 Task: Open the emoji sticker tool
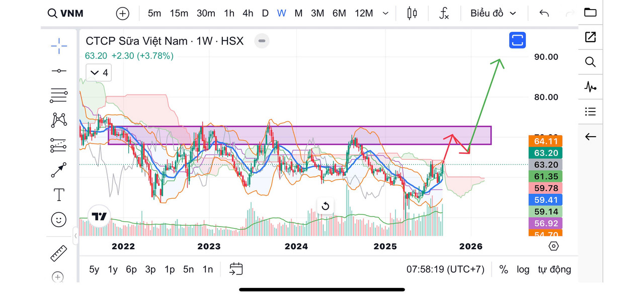pyautogui.click(x=59, y=219)
